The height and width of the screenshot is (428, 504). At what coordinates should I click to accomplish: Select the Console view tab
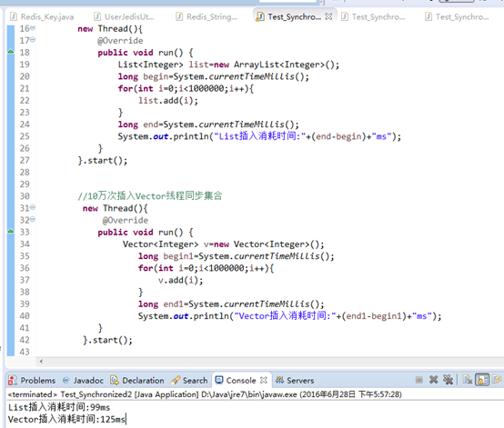point(241,381)
